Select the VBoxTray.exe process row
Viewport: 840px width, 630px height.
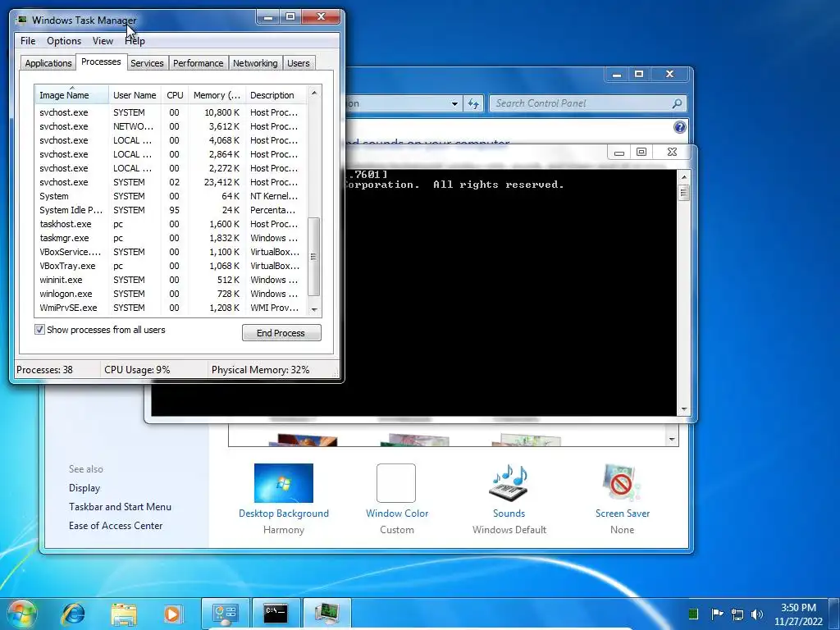coord(171,266)
